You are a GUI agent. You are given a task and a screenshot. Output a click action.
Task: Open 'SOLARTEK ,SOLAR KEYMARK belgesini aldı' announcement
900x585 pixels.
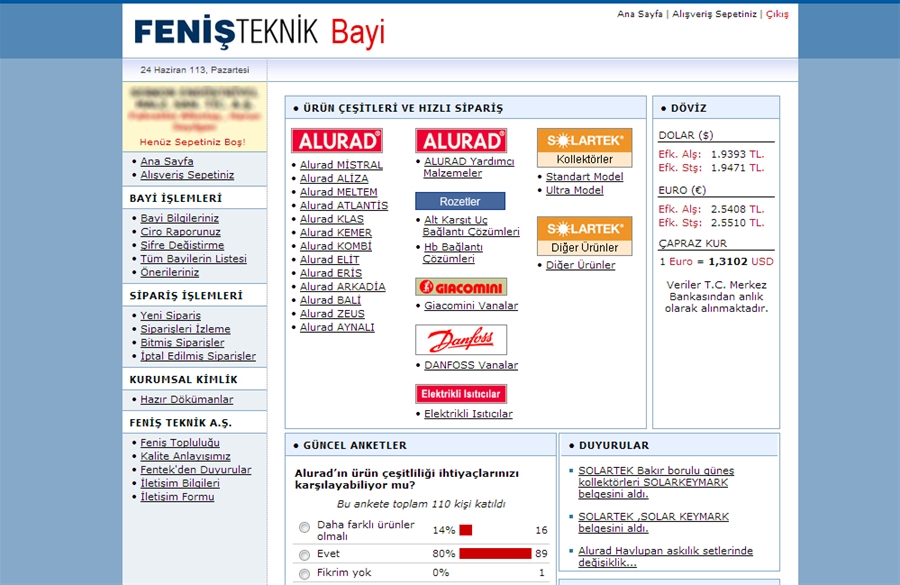pyautogui.click(x=653, y=522)
